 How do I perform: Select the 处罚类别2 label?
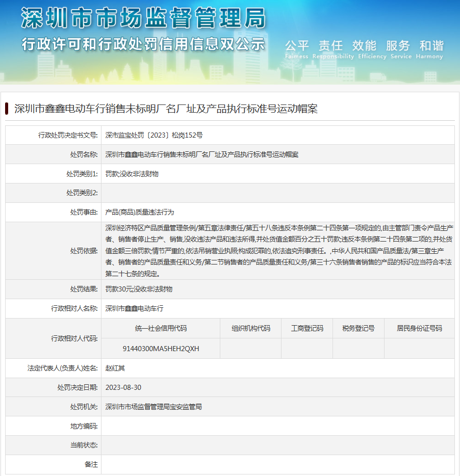click(82, 193)
